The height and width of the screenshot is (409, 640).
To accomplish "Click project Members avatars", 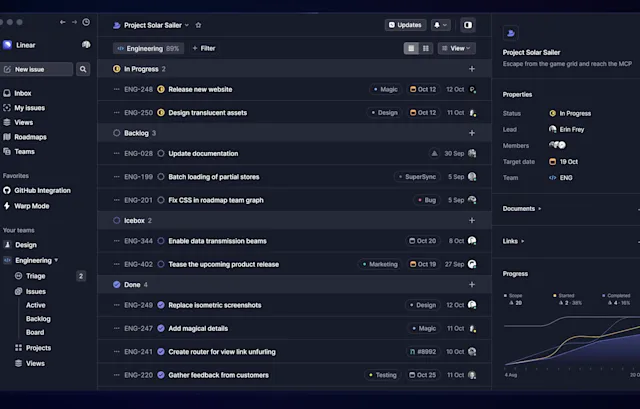I will (x=558, y=145).
